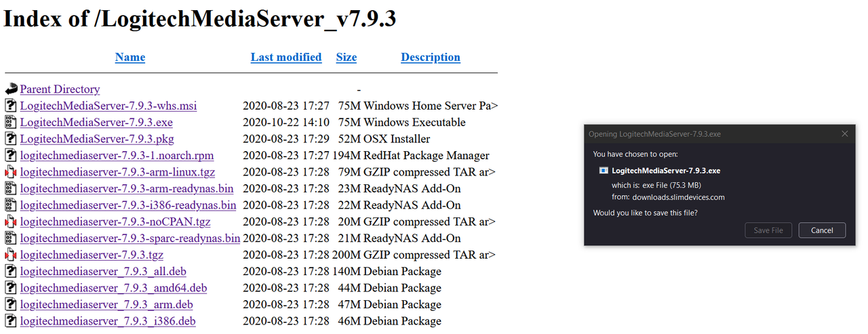The height and width of the screenshot is (334, 868).
Task: Click Save File button in dialog
Action: tap(768, 230)
